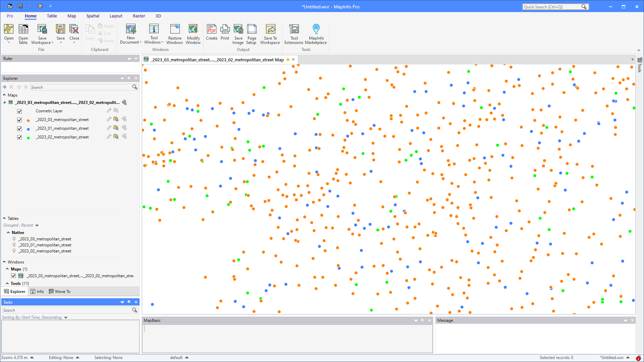Click the Explorer search magnifier icon
The width and height of the screenshot is (644, 362).
[x=135, y=87]
